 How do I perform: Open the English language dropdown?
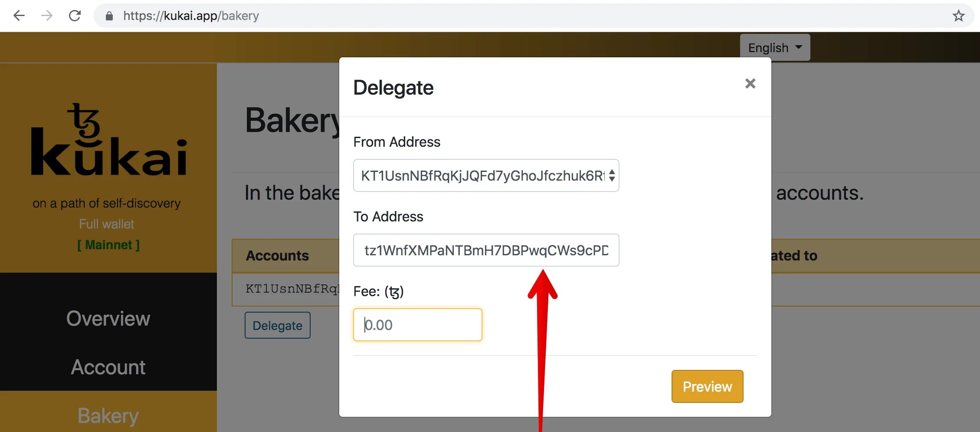[x=775, y=47]
